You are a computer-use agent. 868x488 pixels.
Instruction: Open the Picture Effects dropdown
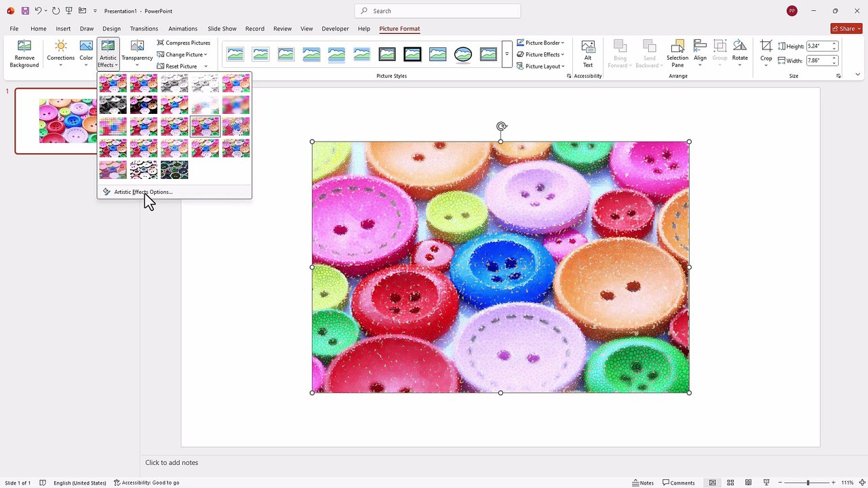[540, 54]
